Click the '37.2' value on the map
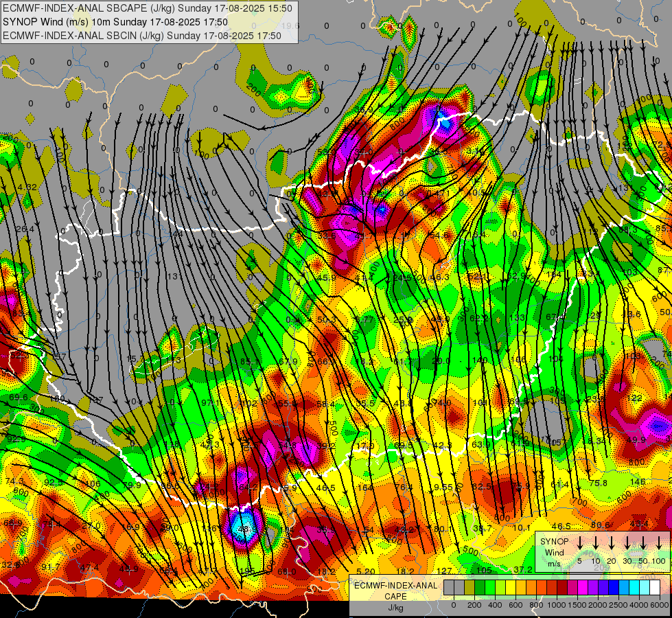 pyautogui.click(x=523, y=569)
